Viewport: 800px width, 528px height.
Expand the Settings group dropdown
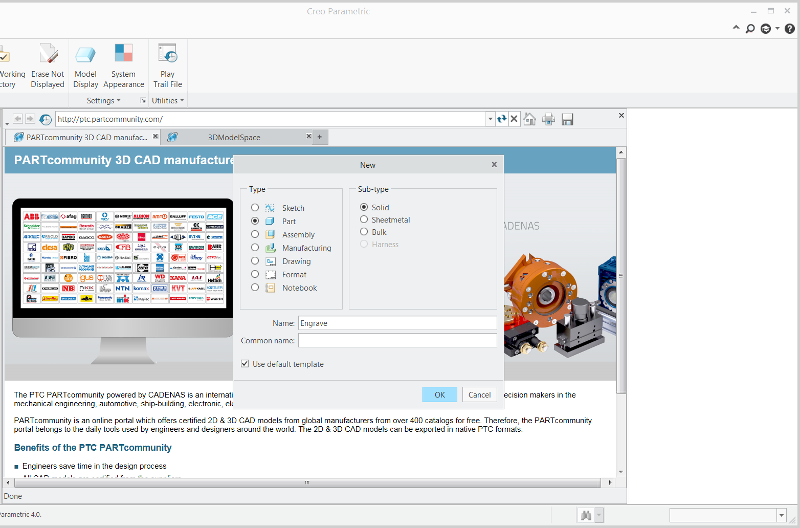(x=104, y=100)
